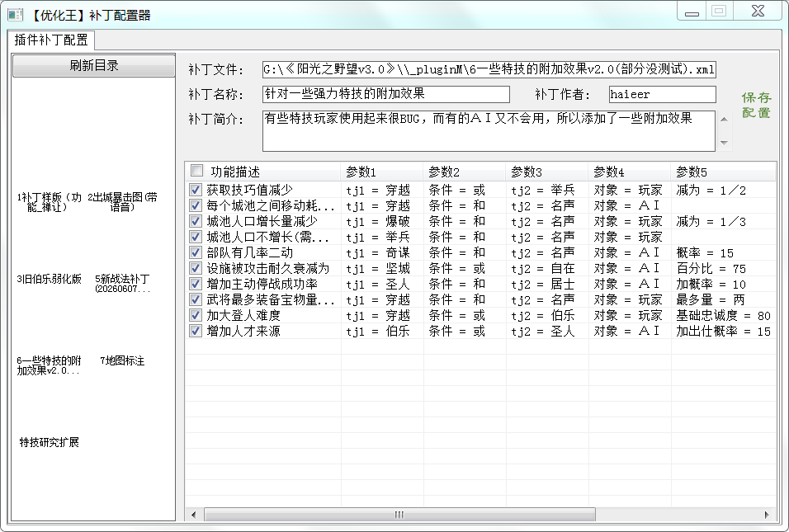789x532 pixels.
Task: Open the 5新战法补丁 patch entry
Action: point(122,284)
